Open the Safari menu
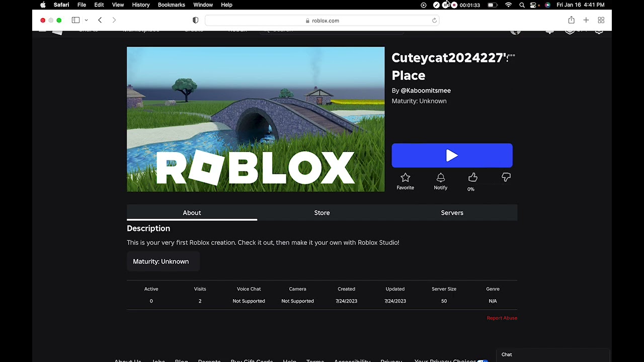Screen dimensions: 644x362 point(61,5)
